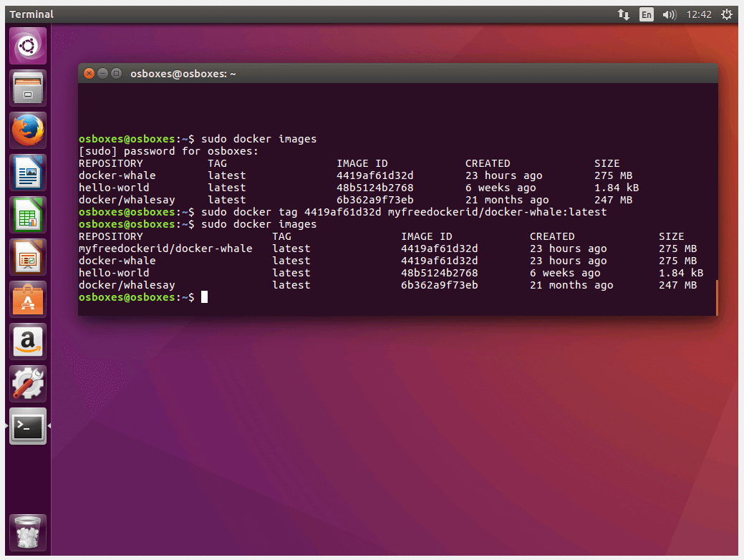Open Ubuntu Software center icon
Viewport: 744px width, 560px height.
tap(28, 299)
